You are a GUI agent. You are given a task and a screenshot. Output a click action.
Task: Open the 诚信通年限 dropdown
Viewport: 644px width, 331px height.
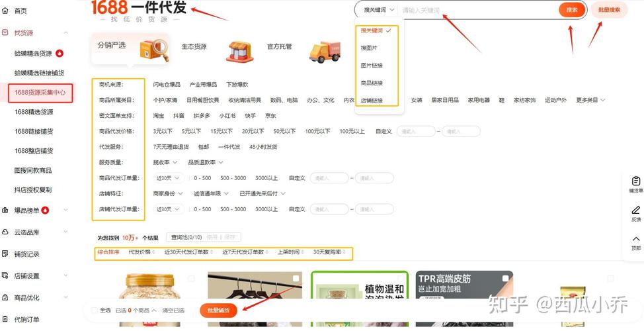[x=210, y=193]
